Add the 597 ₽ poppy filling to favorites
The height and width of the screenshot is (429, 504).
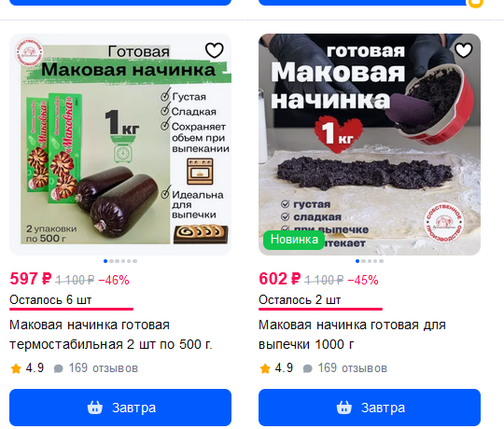(214, 50)
